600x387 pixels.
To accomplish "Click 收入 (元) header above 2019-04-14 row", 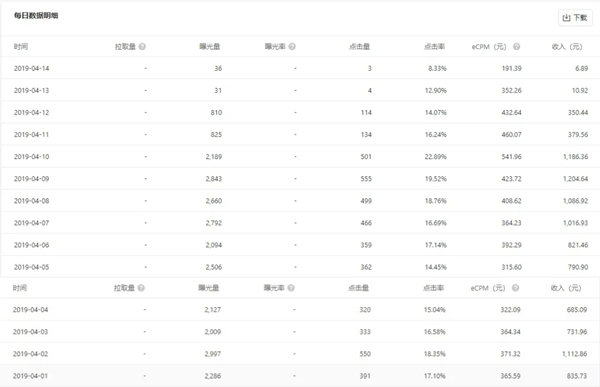I will pos(567,47).
